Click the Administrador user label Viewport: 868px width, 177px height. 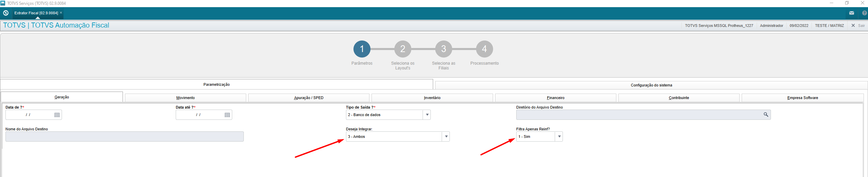771,26
